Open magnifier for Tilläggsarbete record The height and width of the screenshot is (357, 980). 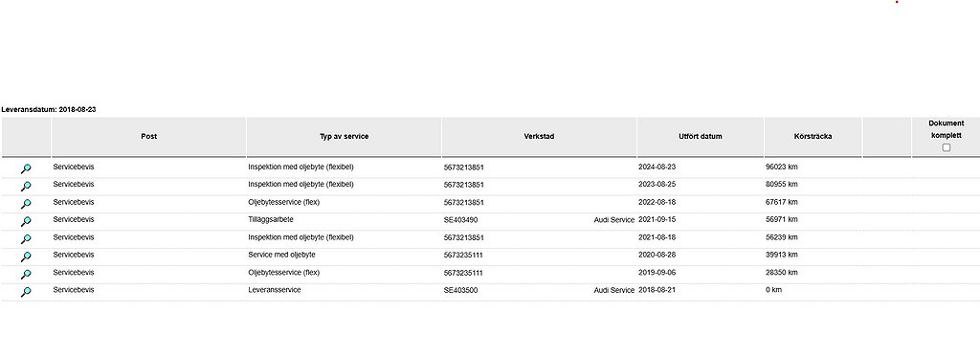(26, 221)
